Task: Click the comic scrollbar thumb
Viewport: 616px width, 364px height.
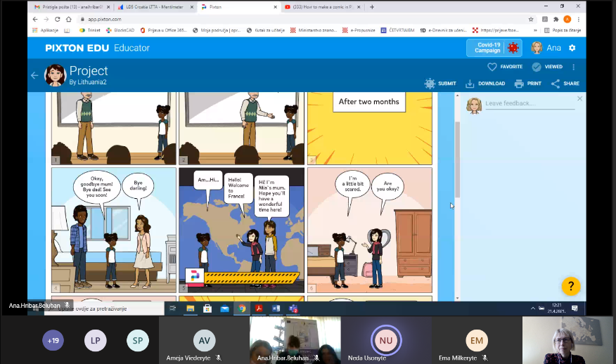Action: [457, 159]
